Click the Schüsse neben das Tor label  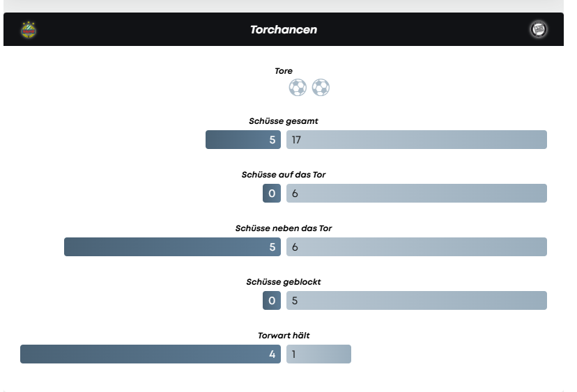(x=284, y=228)
